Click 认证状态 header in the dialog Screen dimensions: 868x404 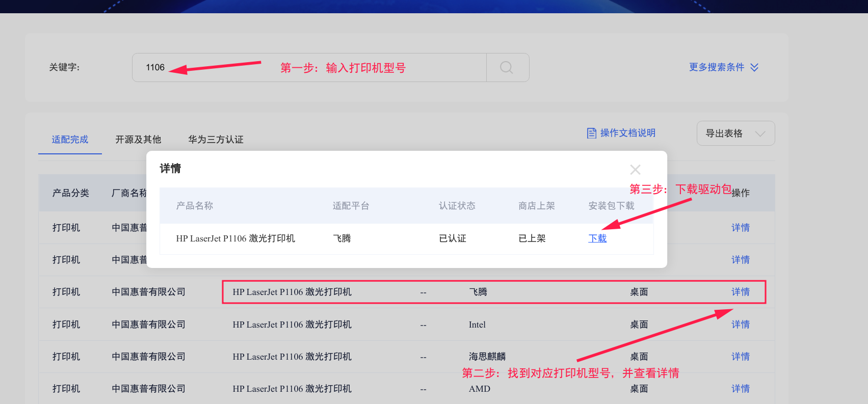[457, 206]
